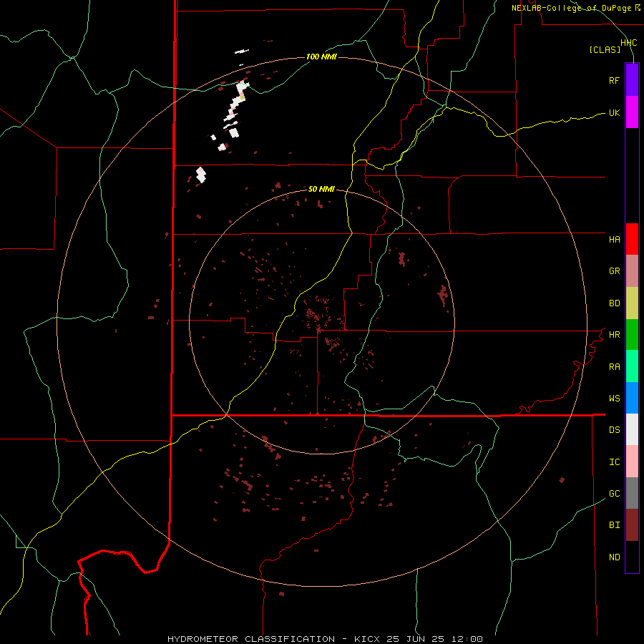Viewport: 644px width, 644px height.
Task: Click the WS legend label
Action: 614,399
